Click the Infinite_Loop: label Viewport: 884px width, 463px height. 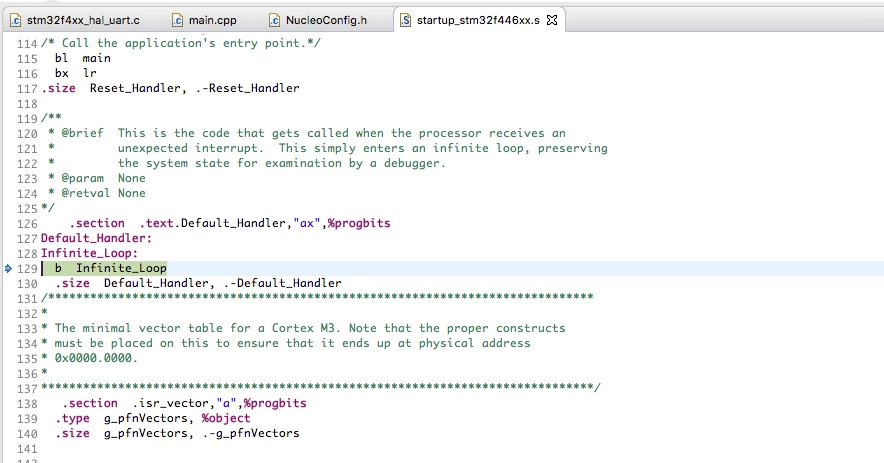90,253
